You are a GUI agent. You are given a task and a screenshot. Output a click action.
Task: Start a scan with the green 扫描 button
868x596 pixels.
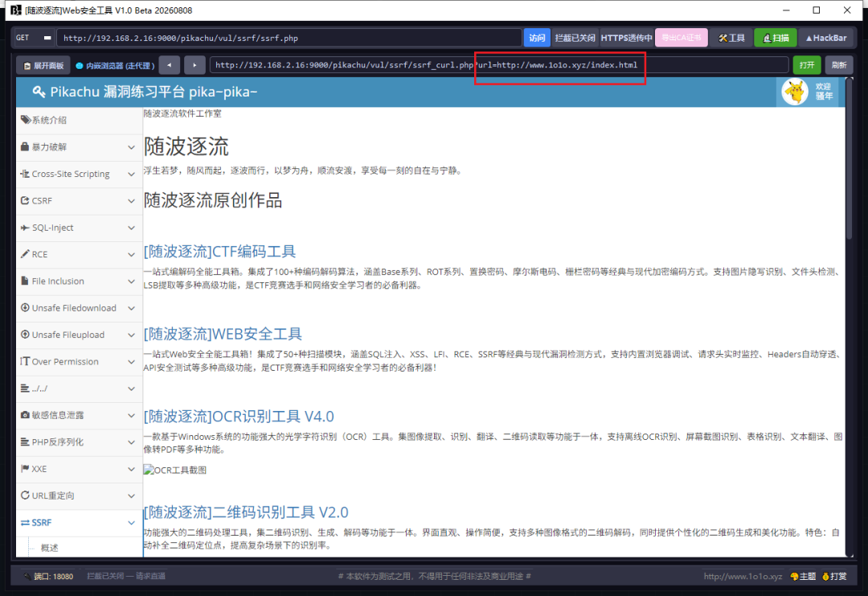coord(775,39)
